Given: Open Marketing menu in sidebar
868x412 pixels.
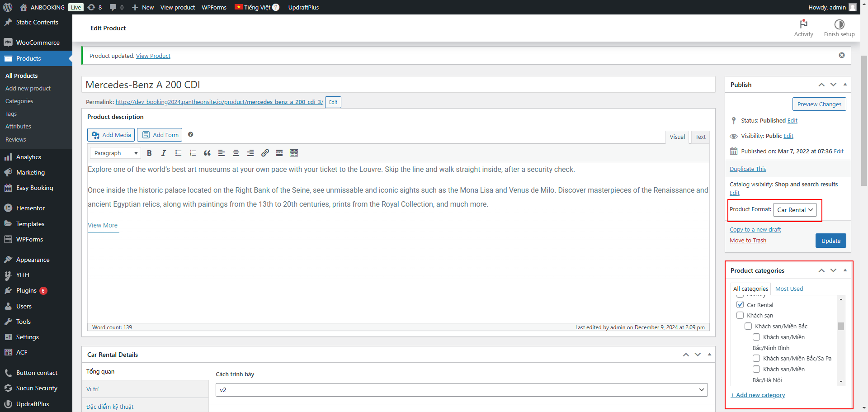Looking at the screenshot, I should (36, 172).
